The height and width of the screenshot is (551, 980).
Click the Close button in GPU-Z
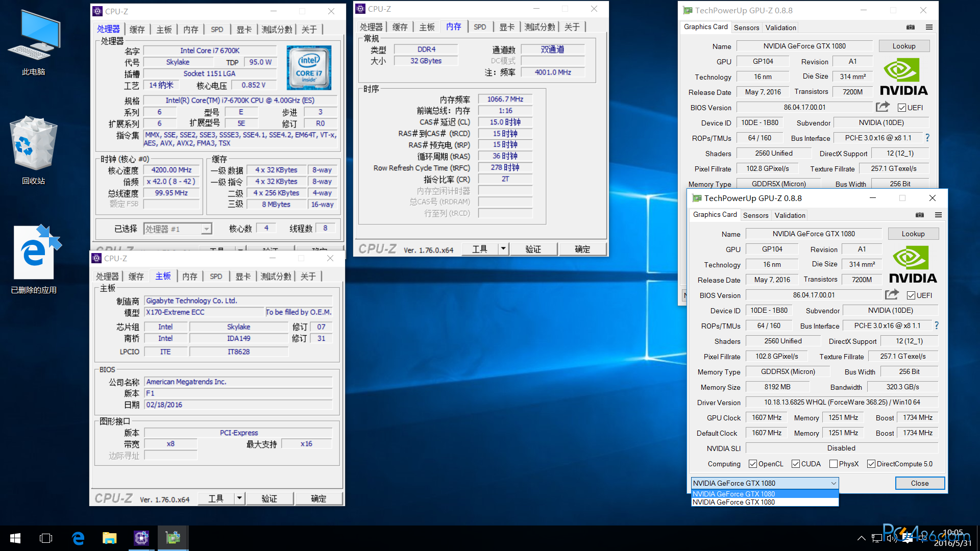click(920, 483)
